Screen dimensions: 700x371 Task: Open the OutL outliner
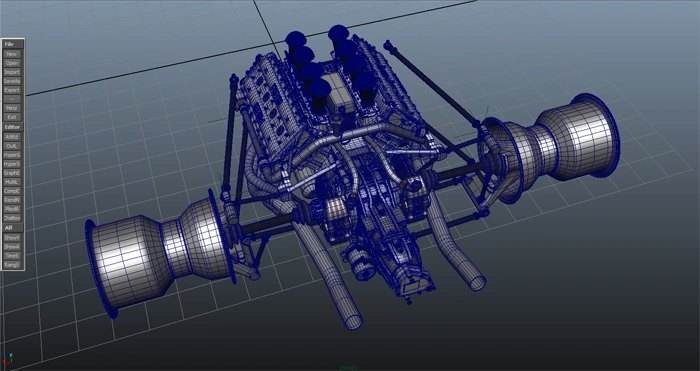click(x=12, y=146)
